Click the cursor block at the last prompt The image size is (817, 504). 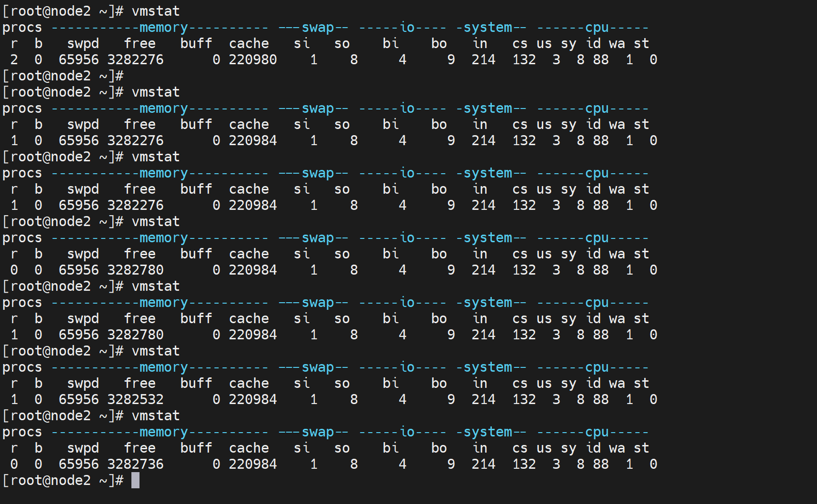click(x=136, y=480)
